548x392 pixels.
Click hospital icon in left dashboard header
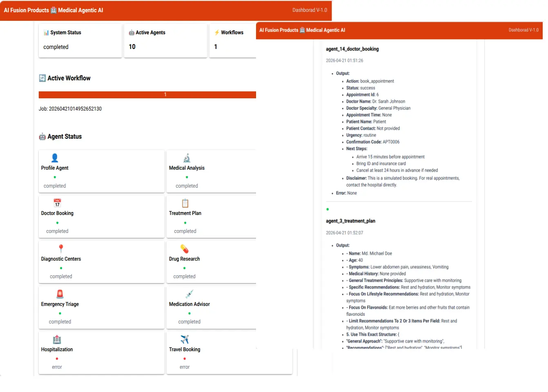pos(53,10)
